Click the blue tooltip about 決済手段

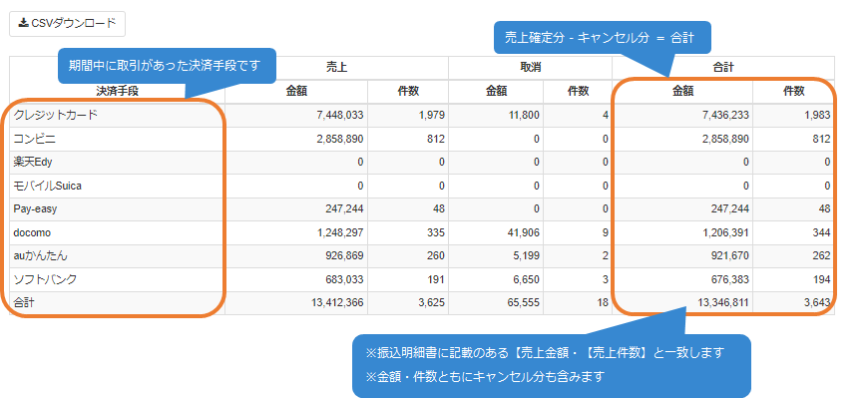(x=168, y=65)
